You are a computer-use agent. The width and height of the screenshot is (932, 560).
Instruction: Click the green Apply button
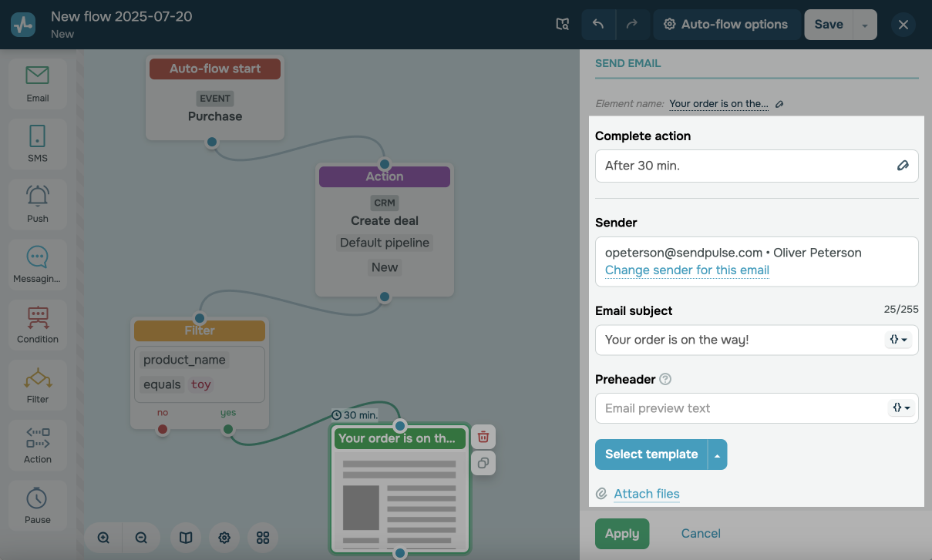(622, 534)
